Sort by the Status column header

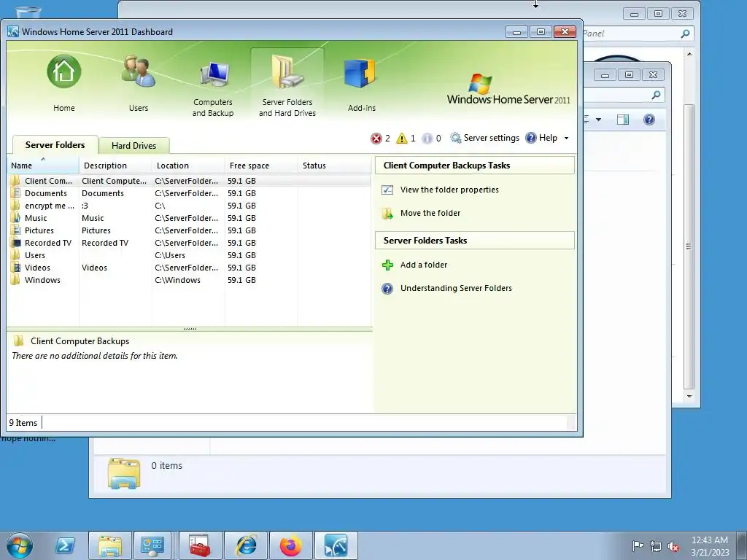click(x=334, y=166)
